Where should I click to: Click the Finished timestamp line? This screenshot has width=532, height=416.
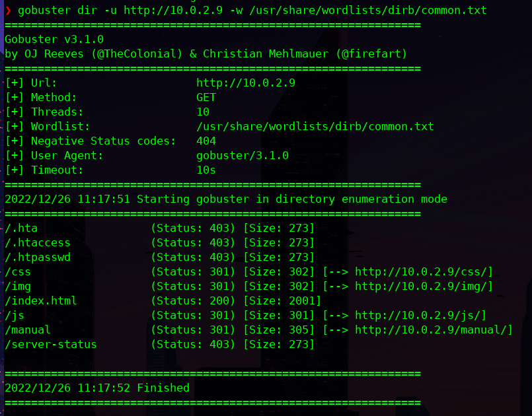[97, 388]
